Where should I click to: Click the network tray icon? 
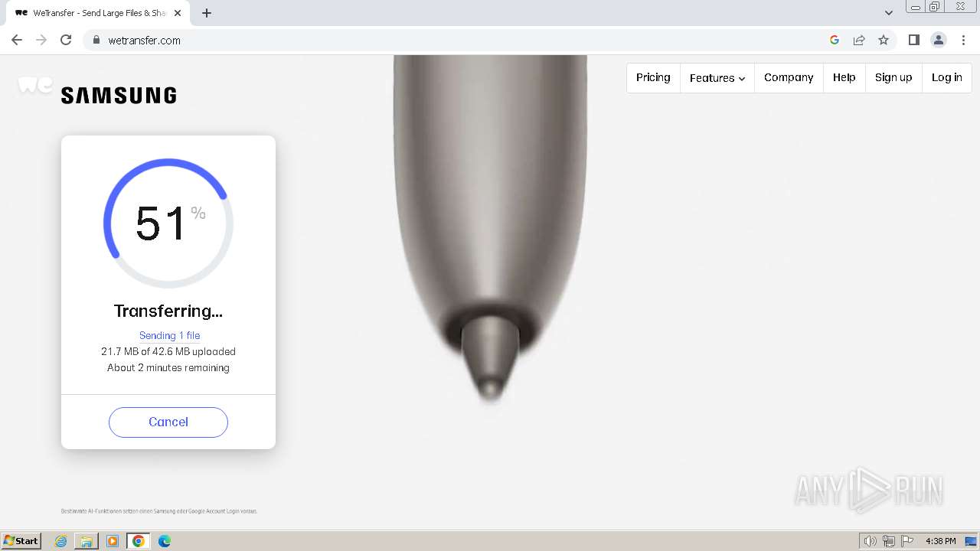tap(889, 541)
